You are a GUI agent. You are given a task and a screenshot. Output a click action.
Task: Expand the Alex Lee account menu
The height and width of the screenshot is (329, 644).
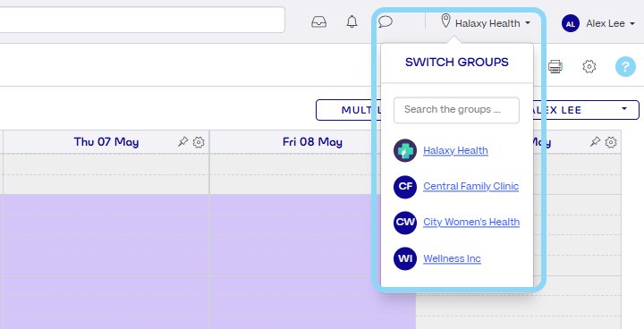click(611, 23)
